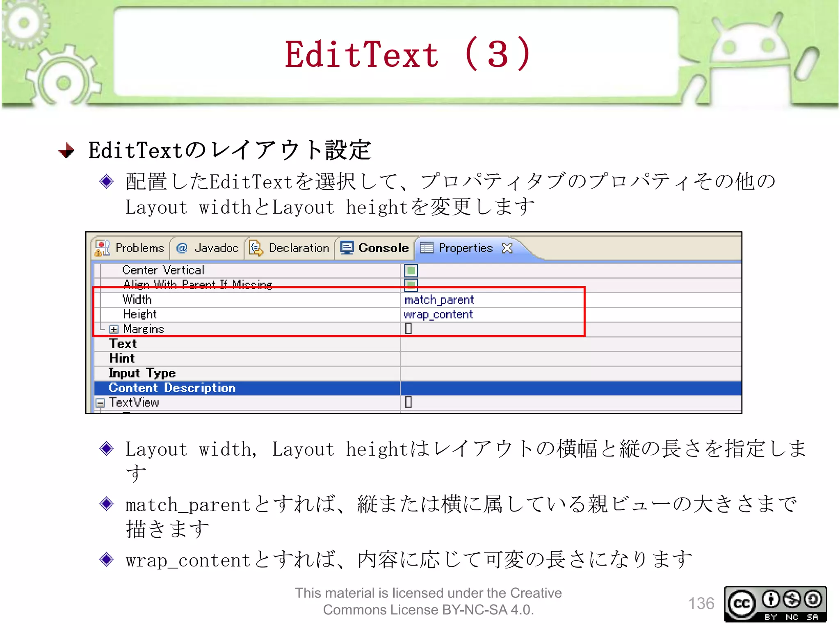
Task: Toggle Align With Parent If Missing checkbox
Action: click(x=411, y=285)
